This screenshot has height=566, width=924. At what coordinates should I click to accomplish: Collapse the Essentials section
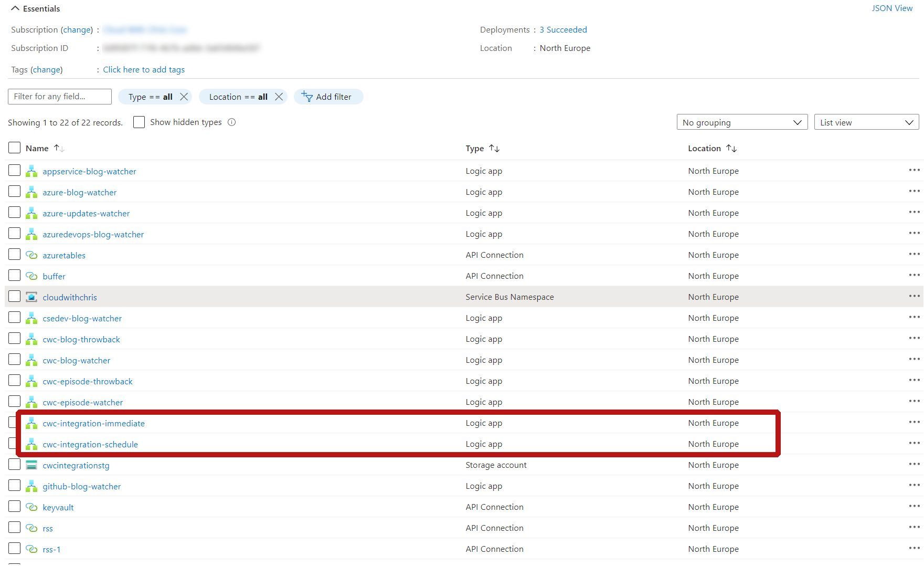point(15,8)
